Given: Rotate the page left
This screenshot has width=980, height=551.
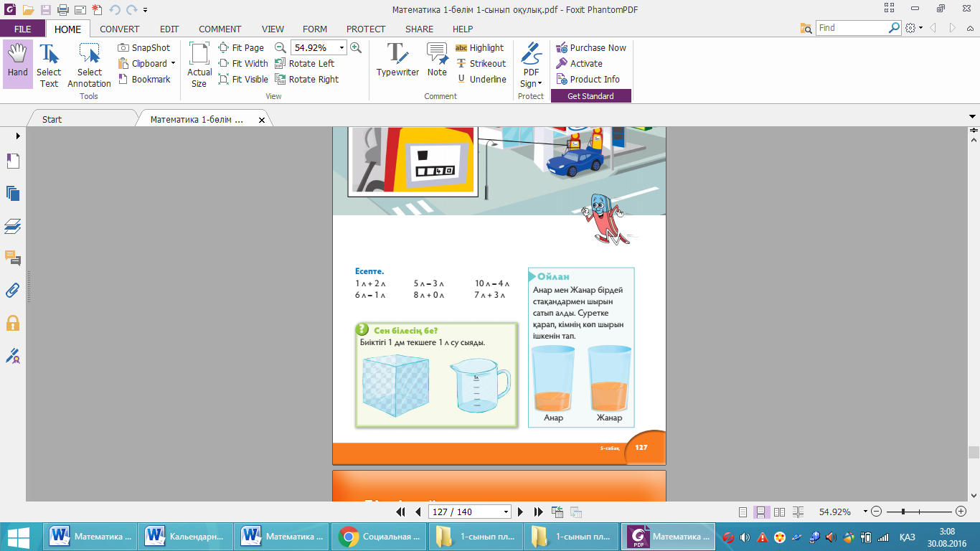Looking at the screenshot, I should pos(304,63).
